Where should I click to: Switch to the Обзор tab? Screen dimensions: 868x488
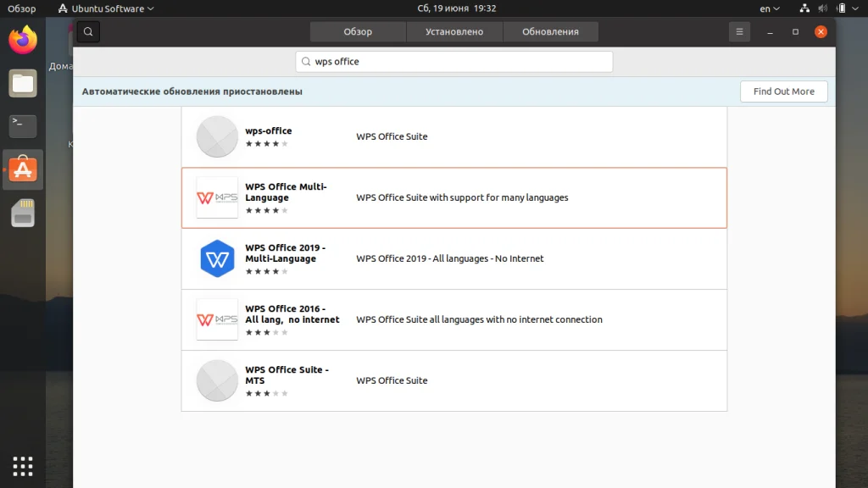point(358,32)
